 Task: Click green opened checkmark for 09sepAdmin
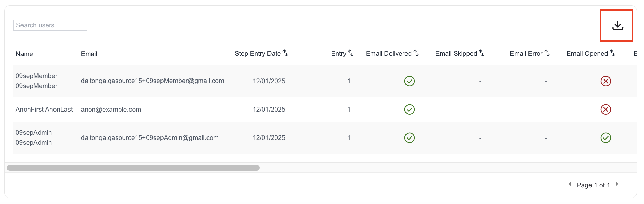pos(605,138)
